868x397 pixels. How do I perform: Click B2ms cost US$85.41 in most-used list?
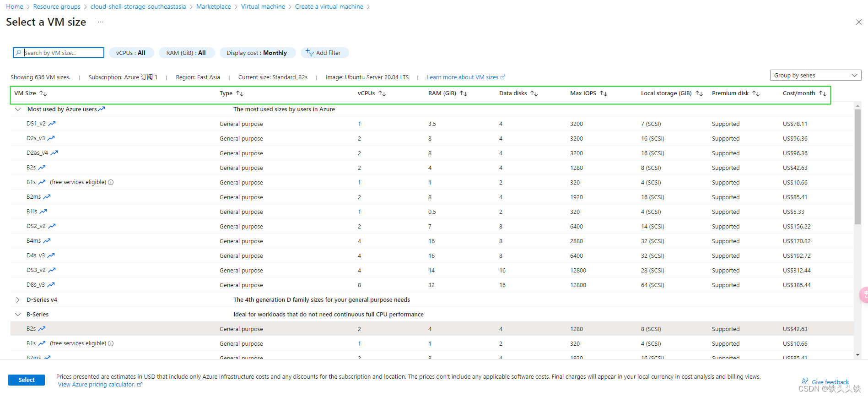(x=795, y=197)
